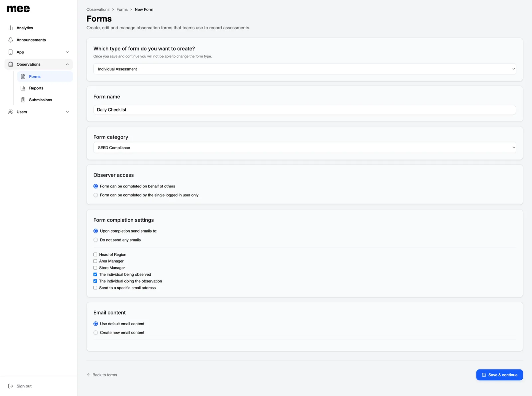Check 'Send to a specific email address'
Image resolution: width=532 pixels, height=396 pixels.
point(95,288)
